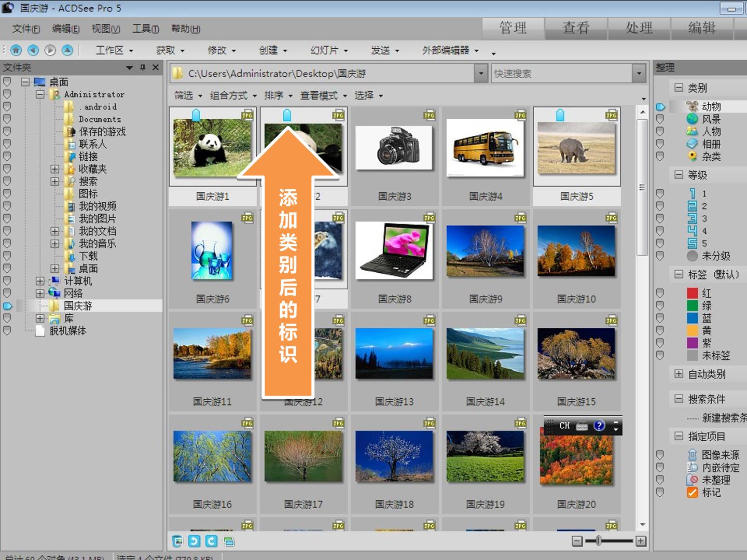Open the 视图 menu

106,29
